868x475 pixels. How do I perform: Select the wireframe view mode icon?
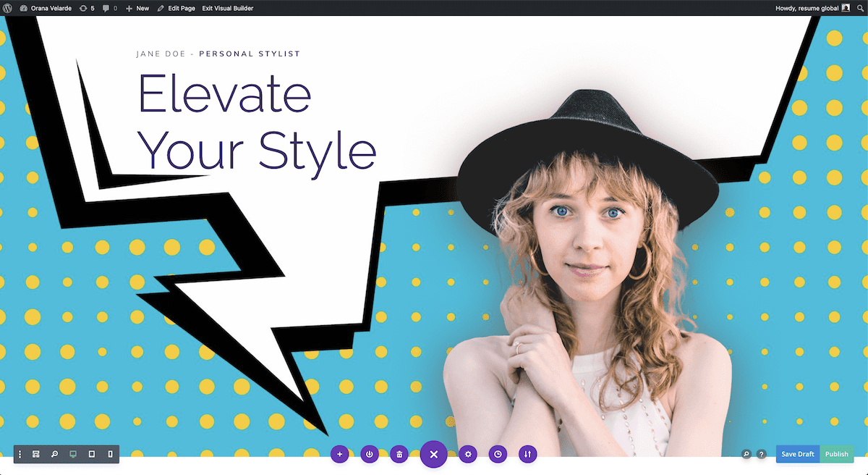point(35,454)
